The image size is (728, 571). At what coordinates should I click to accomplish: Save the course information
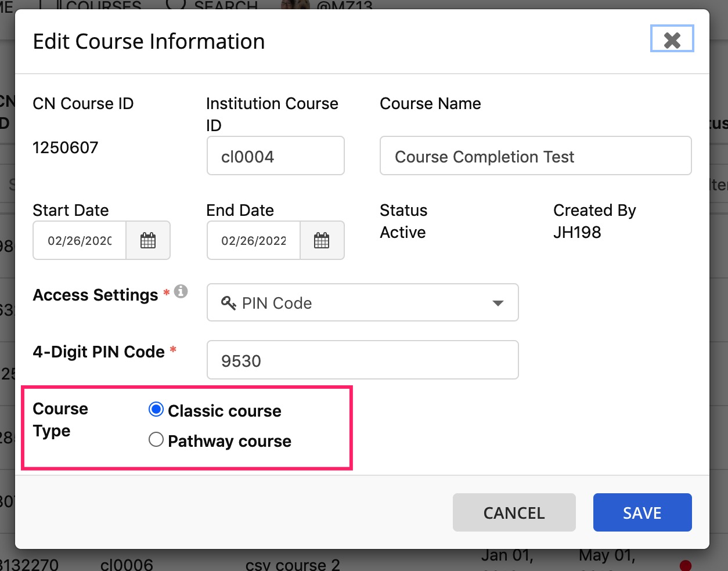pyautogui.click(x=642, y=512)
